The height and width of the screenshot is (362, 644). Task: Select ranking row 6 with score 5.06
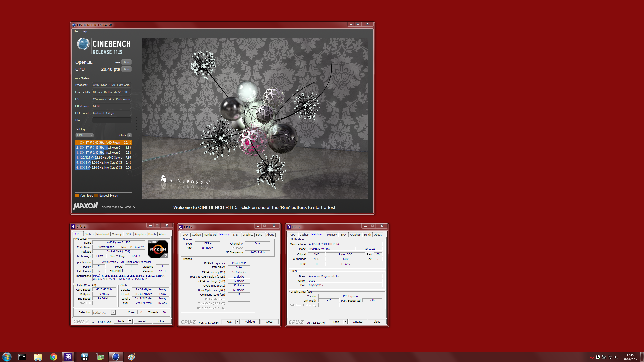click(104, 168)
